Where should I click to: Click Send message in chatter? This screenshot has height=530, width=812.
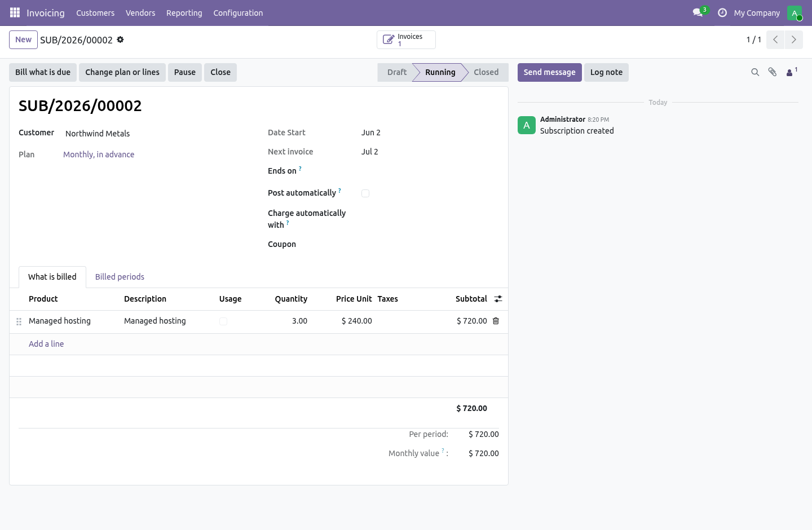point(550,72)
